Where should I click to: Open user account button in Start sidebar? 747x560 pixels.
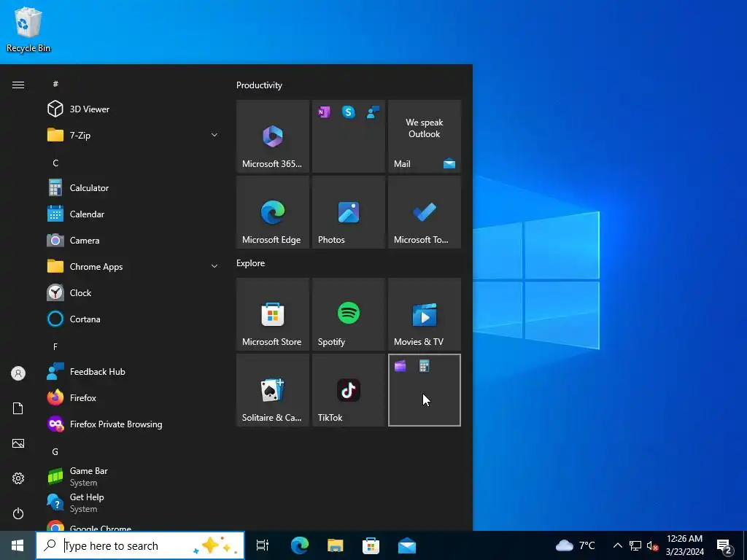(18, 373)
